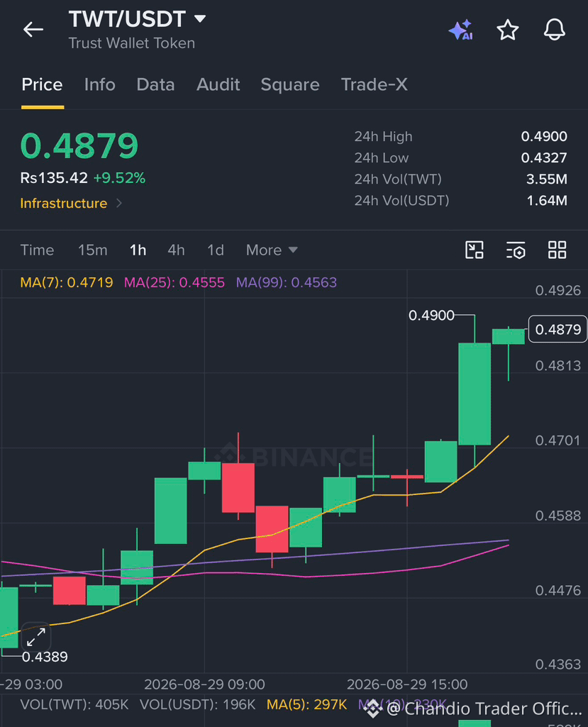Screen dimensions: 588x727
Task: Select the 1d chart interval
Action: click(215, 250)
